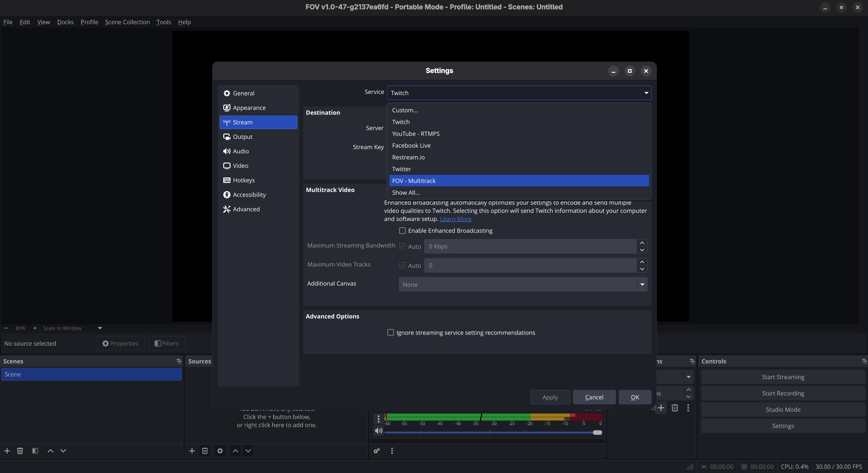The width and height of the screenshot is (868, 473).
Task: Expand the Additional Canvas dropdown
Action: pyautogui.click(x=642, y=285)
